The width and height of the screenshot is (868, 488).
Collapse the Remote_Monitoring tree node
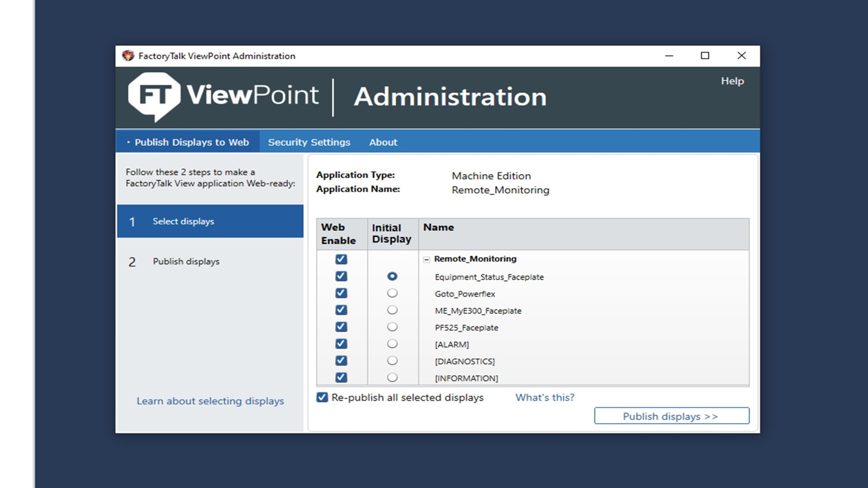coord(426,260)
